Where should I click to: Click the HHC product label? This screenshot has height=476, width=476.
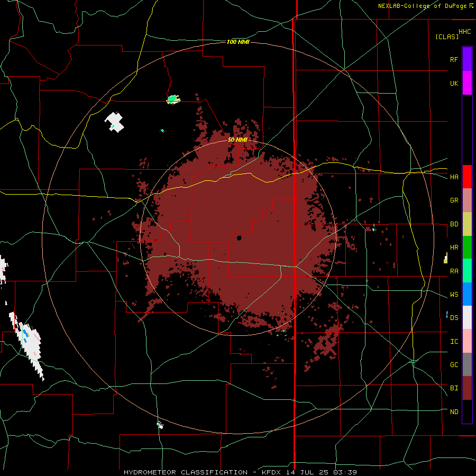(x=465, y=32)
